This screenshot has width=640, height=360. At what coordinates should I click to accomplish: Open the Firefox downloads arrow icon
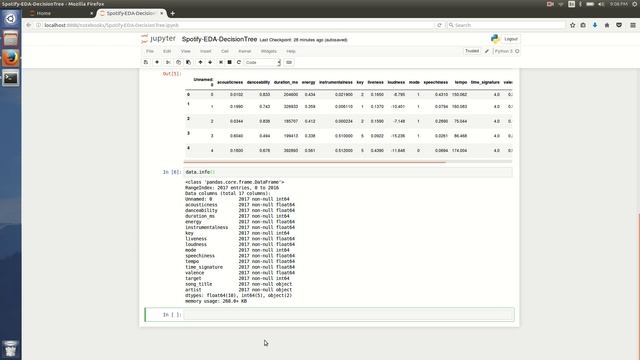pos(595,25)
